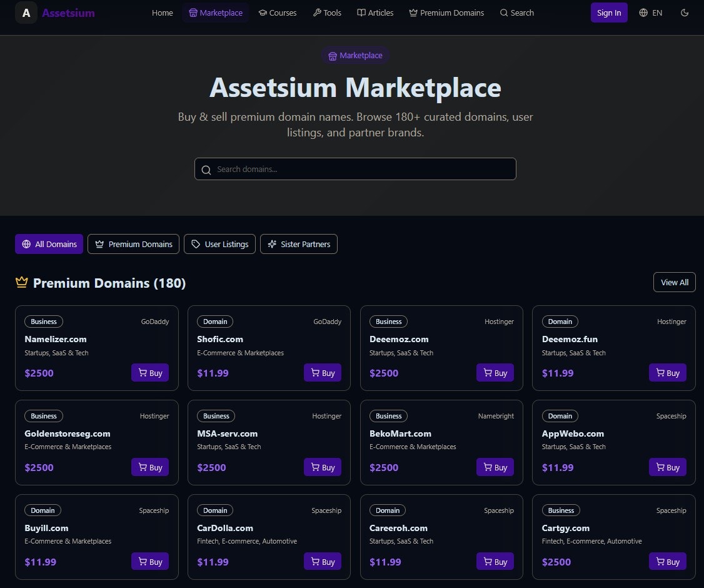
Task: Switch to the User Listings filter
Action: coord(219,244)
